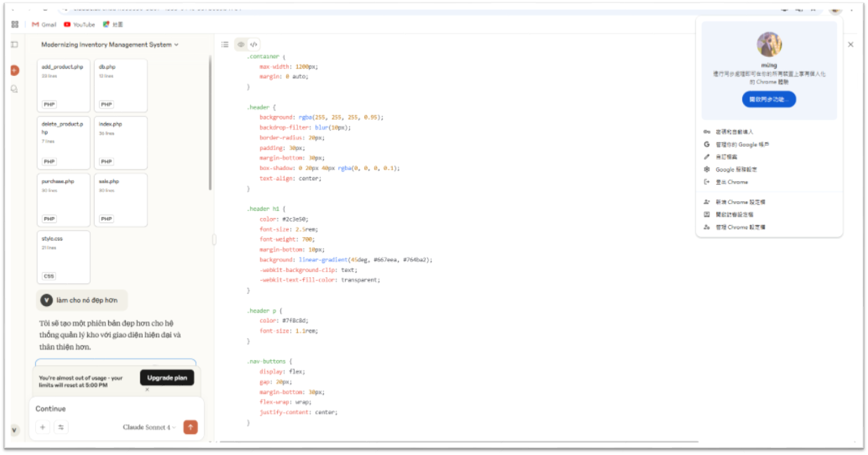868x455 pixels.
Task: Open the style.css file thumbnail
Action: click(x=63, y=257)
